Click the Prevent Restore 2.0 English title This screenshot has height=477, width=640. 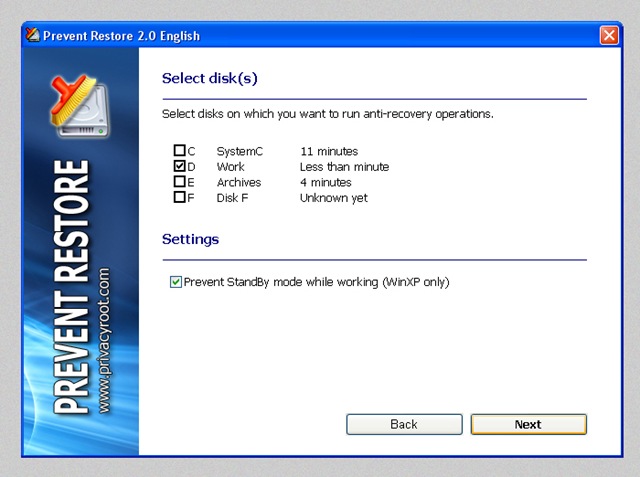(x=122, y=36)
